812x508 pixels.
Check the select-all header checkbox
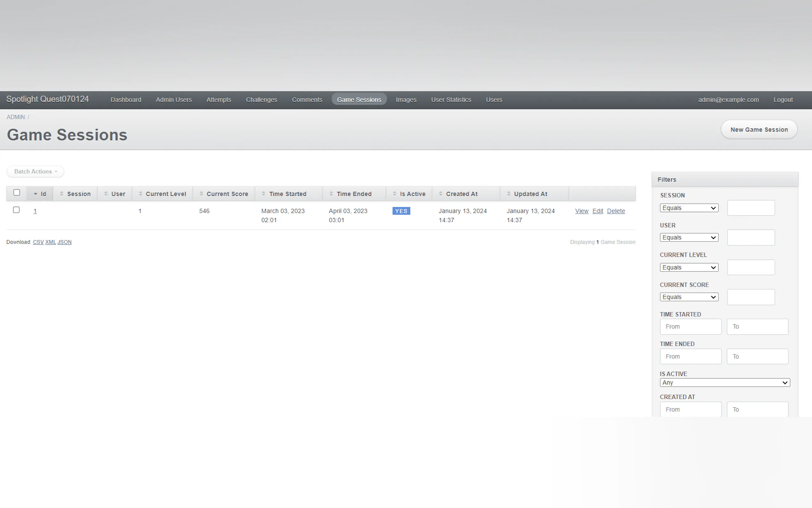click(16, 193)
